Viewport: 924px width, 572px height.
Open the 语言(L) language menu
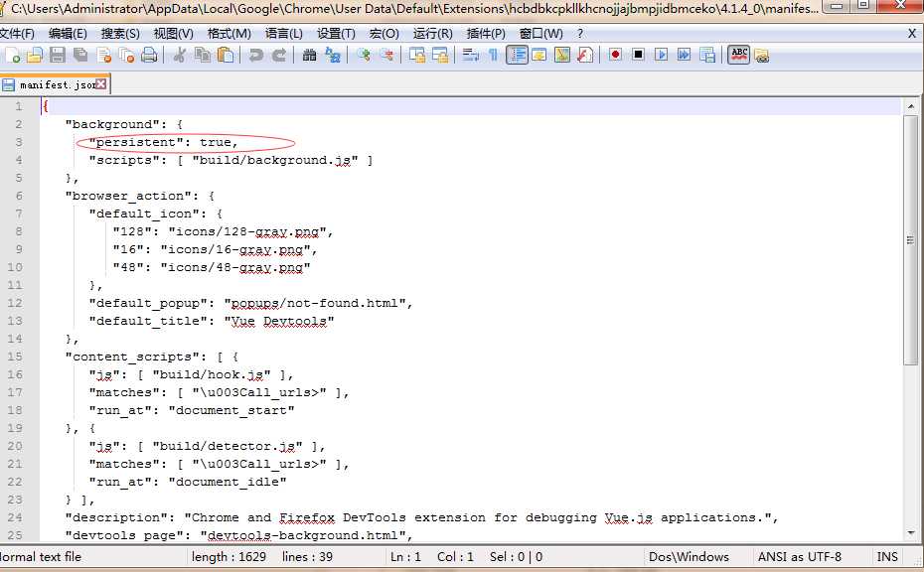click(284, 33)
